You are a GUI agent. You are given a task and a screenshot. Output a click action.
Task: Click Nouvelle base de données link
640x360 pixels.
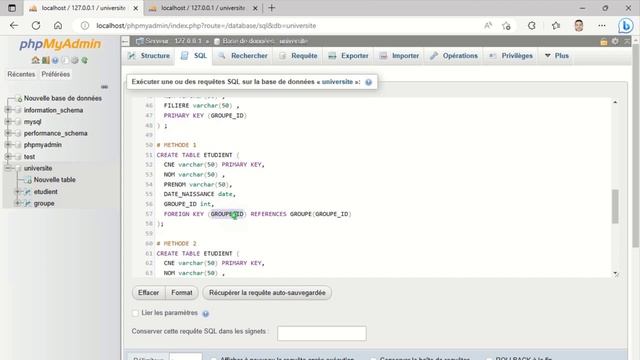tap(63, 98)
